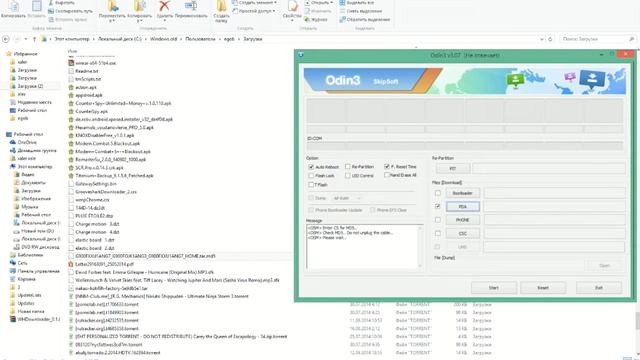The width and height of the screenshot is (640, 360).
Task: Click the PDA file selection button
Action: coord(462,207)
